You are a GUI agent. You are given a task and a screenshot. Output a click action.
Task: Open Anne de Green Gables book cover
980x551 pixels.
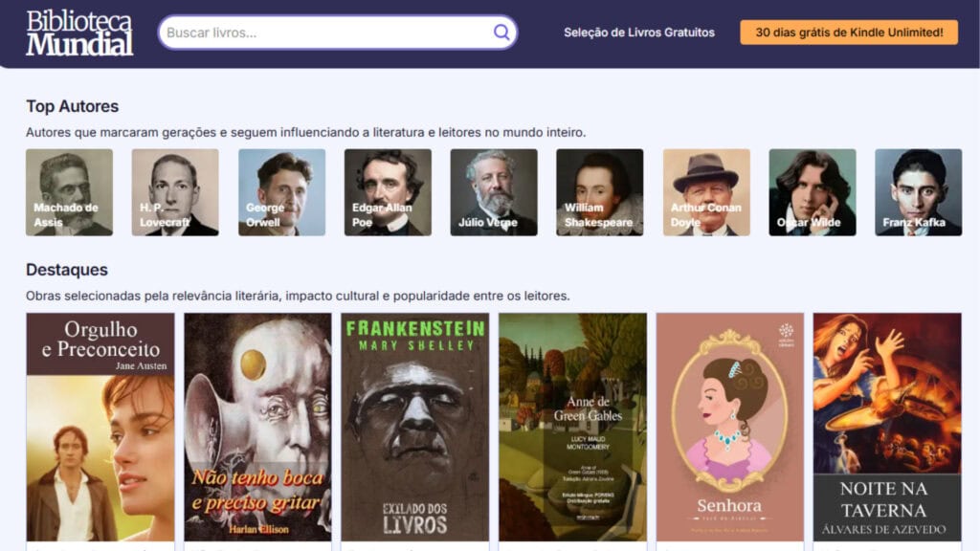[572, 428]
